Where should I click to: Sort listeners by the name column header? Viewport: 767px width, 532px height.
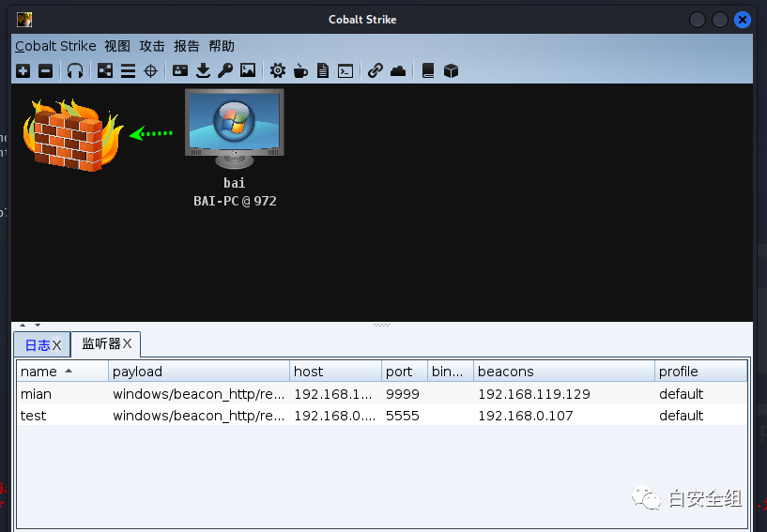62,372
